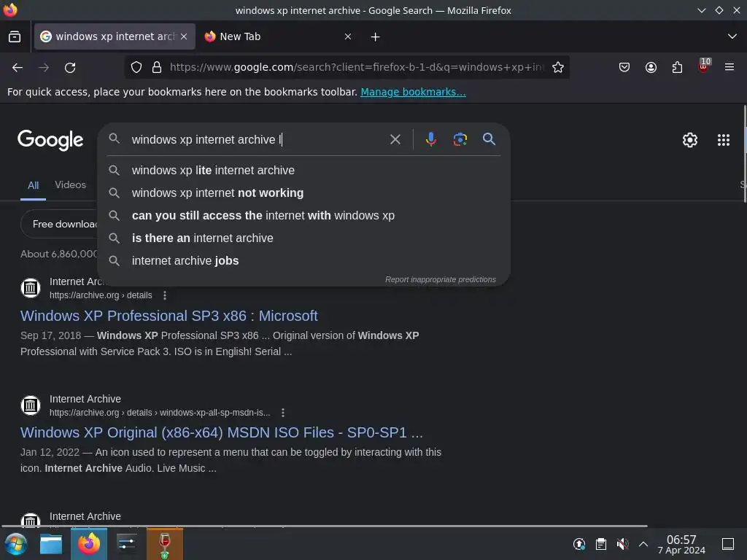Viewport: 747px width, 560px height.
Task: Open Extensions puzzle icon
Action: tap(677, 68)
